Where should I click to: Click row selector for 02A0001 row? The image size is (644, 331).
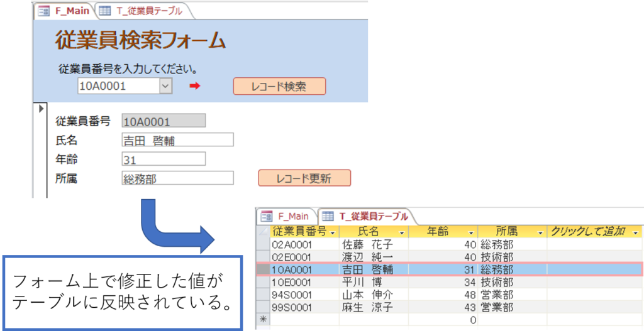(263, 244)
